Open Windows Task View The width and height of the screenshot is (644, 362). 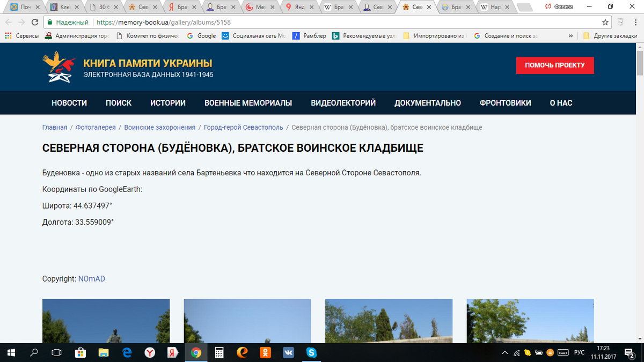[x=56, y=352]
